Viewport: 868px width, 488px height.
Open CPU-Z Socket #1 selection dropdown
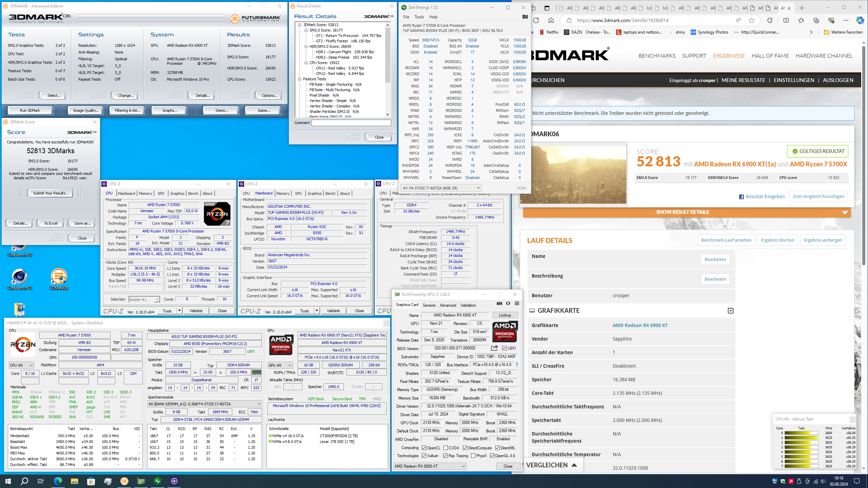coord(144,299)
